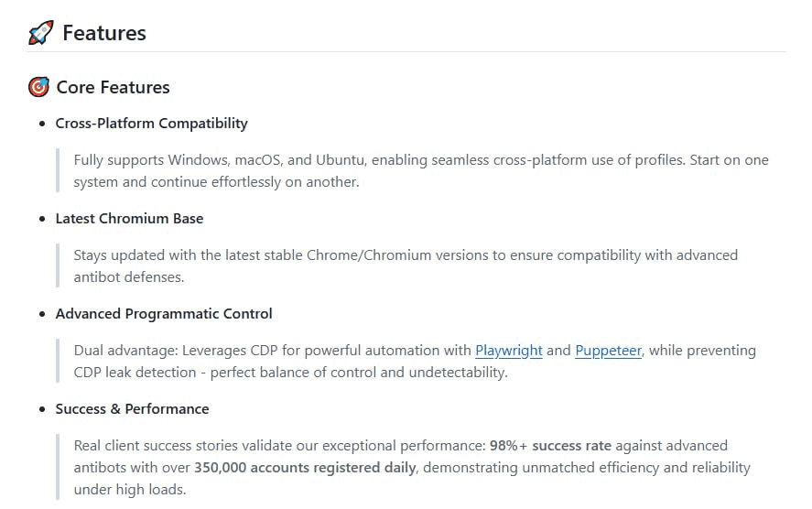Click the bullet dot before Latest Chromium Base

pyautogui.click(x=42, y=219)
